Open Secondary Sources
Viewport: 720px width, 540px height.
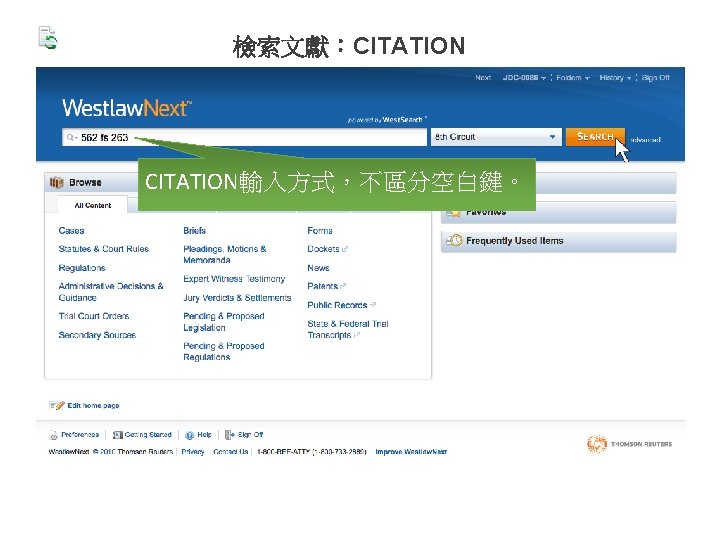coord(97,335)
